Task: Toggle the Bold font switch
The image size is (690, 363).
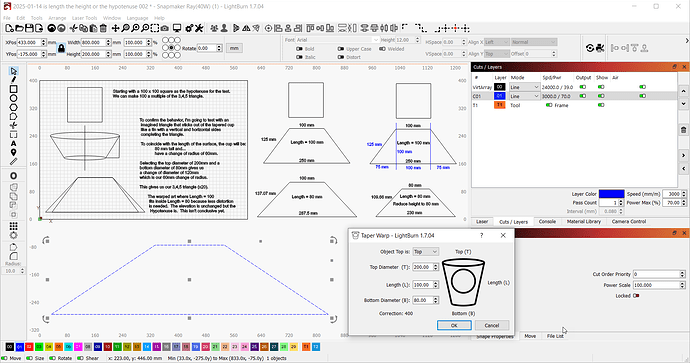Action: [x=300, y=49]
